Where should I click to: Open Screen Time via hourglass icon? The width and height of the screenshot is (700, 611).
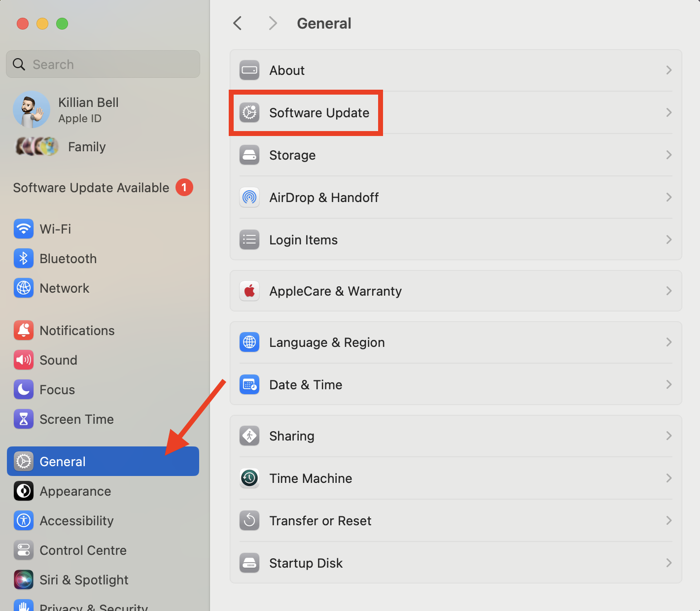click(23, 419)
